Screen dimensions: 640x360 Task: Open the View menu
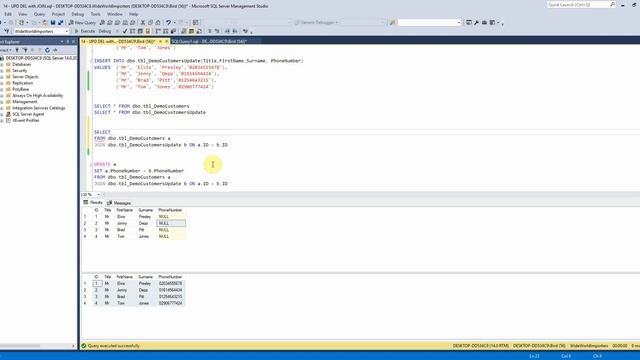point(22,14)
